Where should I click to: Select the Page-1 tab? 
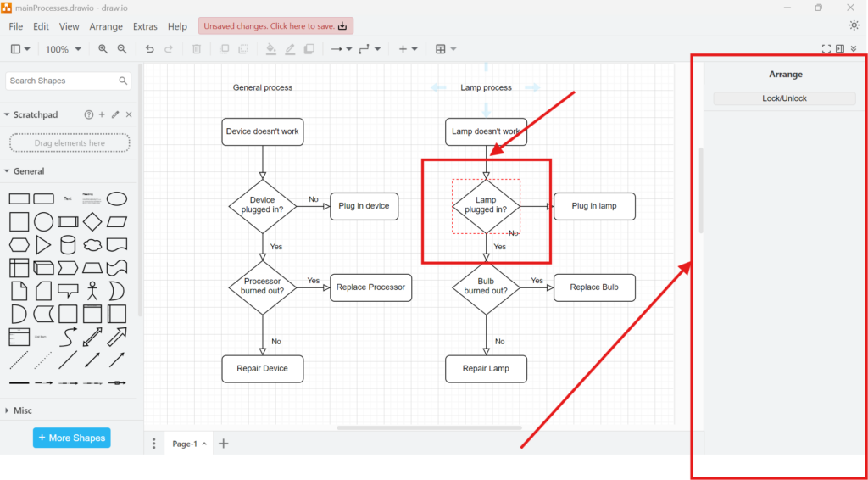pyautogui.click(x=188, y=444)
